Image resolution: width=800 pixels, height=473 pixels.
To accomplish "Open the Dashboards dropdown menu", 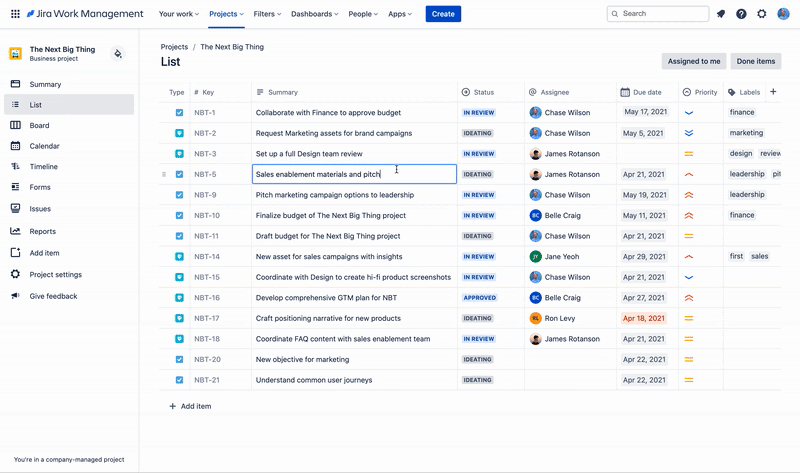I will point(314,14).
